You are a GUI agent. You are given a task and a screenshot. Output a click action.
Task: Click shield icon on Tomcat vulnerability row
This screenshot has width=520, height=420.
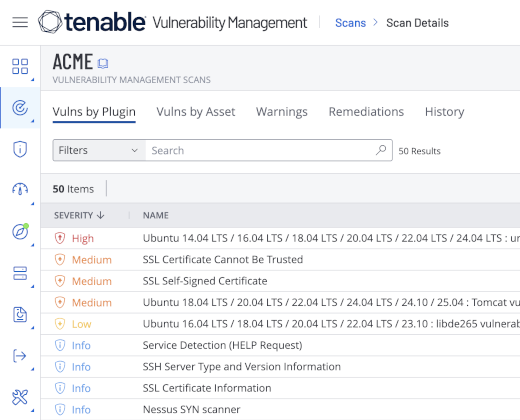pos(60,302)
